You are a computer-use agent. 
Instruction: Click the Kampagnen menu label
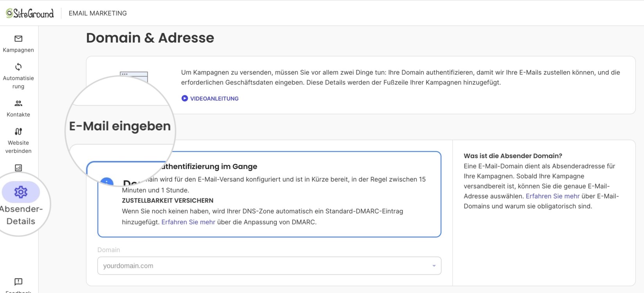click(18, 50)
